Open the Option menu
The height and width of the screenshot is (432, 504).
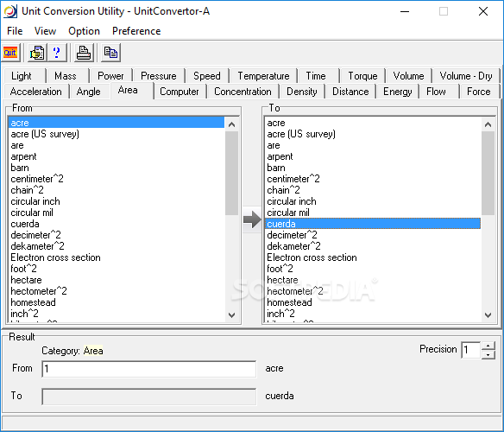click(85, 31)
